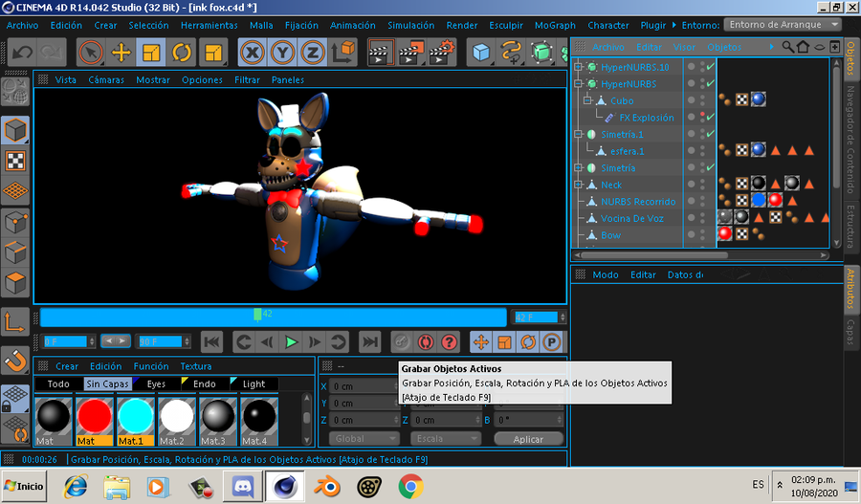The image size is (861, 504).
Task: Open attribute manager Modo menu
Action: tap(606, 274)
